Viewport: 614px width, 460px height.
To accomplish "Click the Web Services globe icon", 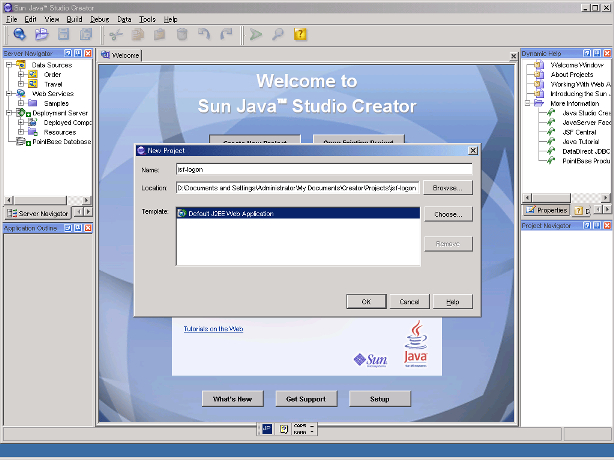I will coord(21,94).
